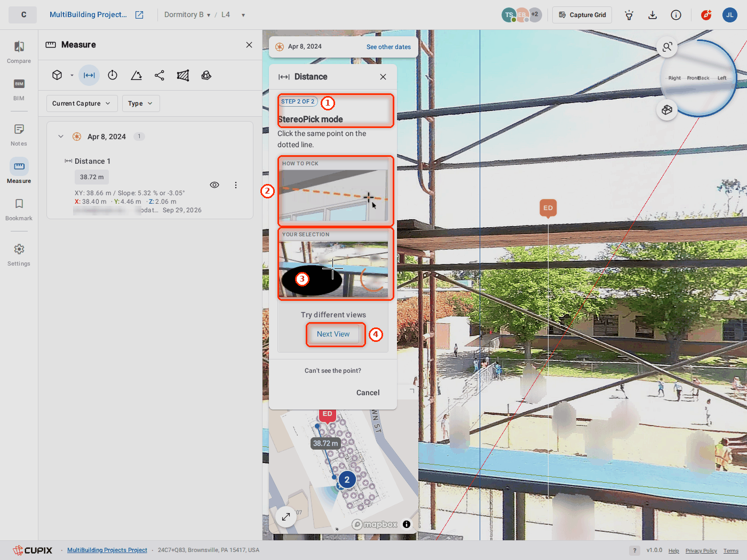Viewport: 747px width, 560px height.
Task: Select the 3D point (cube) measure tool
Action: pos(57,75)
